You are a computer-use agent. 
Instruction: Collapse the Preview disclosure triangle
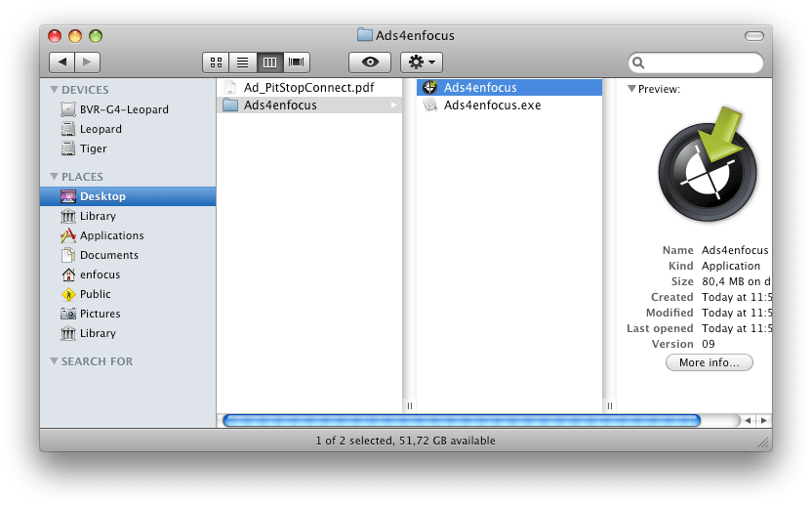point(631,89)
